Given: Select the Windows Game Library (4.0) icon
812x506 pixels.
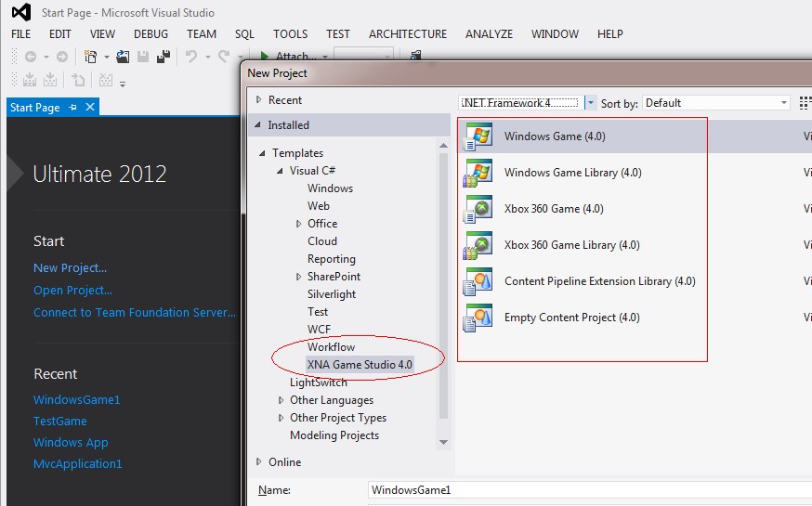Looking at the screenshot, I should [x=478, y=173].
